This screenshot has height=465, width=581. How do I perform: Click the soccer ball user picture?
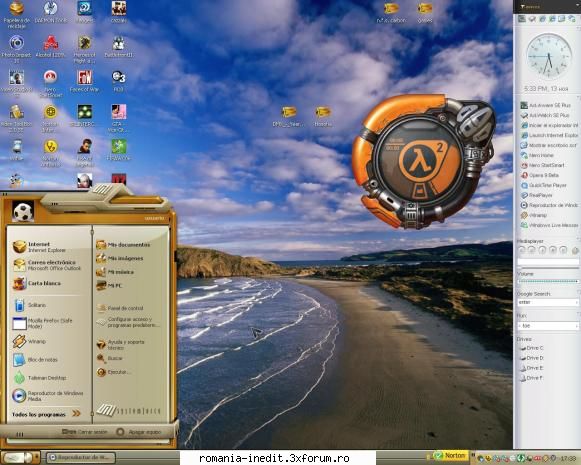pos(23,211)
